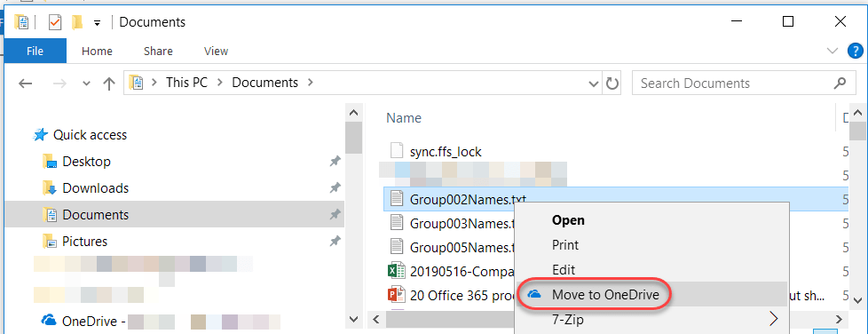
Task: Click the New folder quick access icon
Action: click(77, 22)
